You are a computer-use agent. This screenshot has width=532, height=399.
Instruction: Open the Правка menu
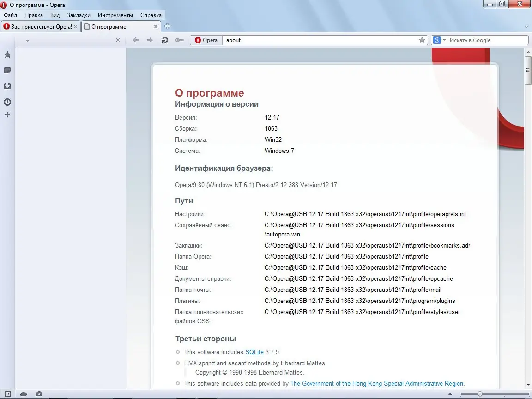click(x=34, y=15)
